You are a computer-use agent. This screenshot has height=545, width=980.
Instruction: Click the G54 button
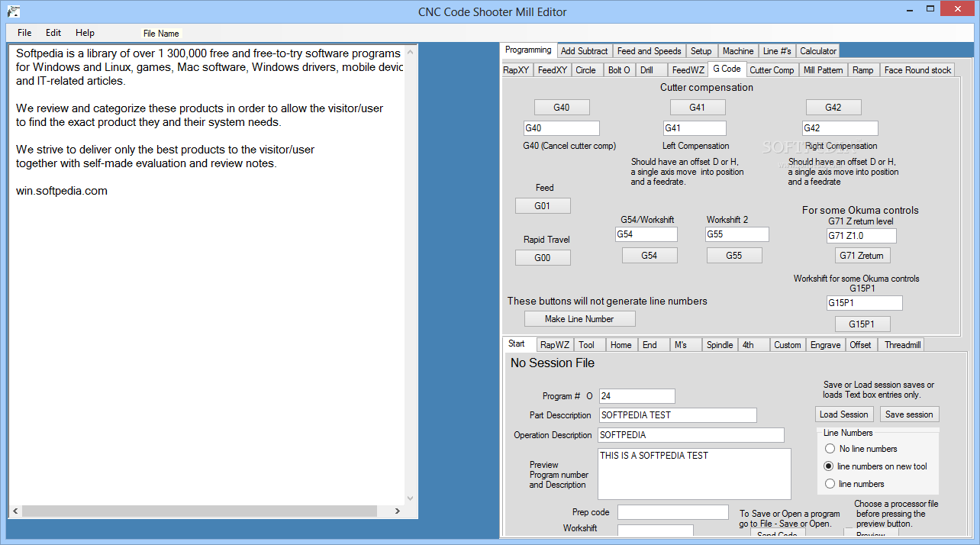pyautogui.click(x=650, y=256)
